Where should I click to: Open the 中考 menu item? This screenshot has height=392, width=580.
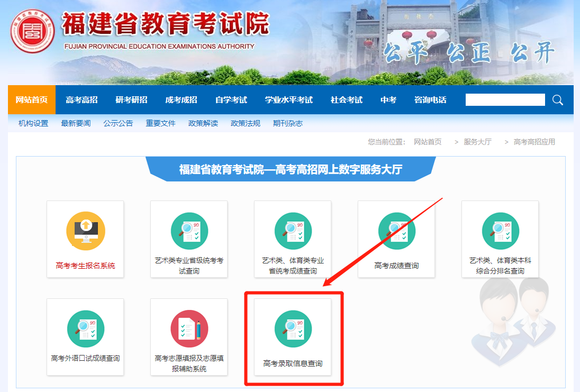(x=388, y=99)
